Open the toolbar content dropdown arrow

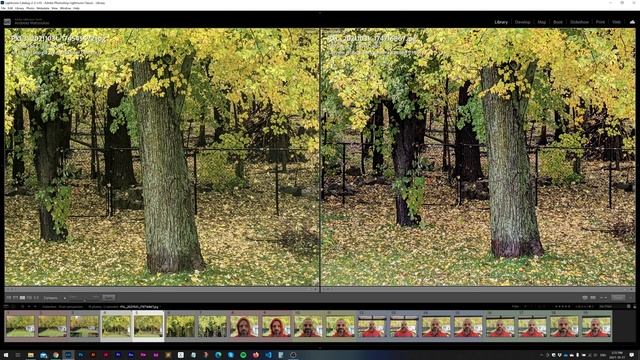[x=630, y=298]
